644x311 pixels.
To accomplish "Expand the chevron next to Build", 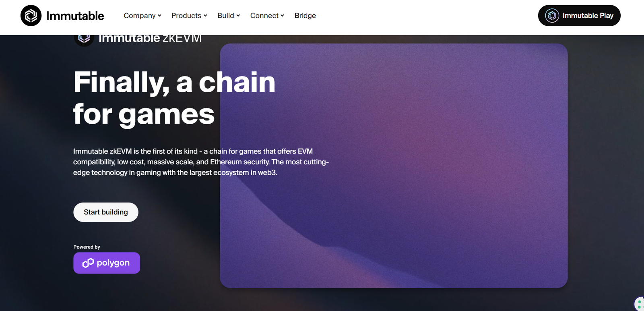I will click(238, 16).
